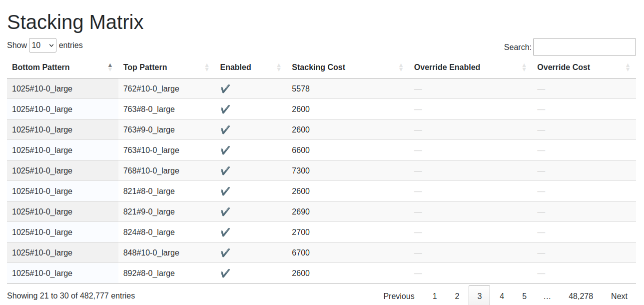The image size is (644, 305).
Task: Click checkmark in the 821#8-0_large row
Action: [225, 191]
